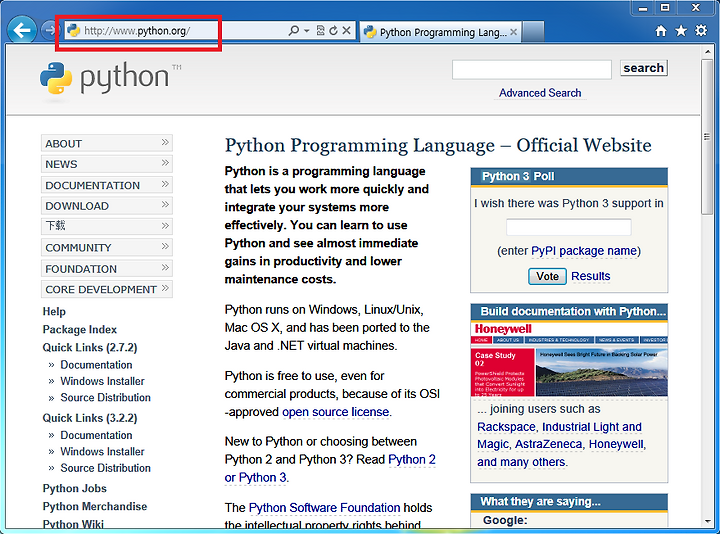View poll Results link
Image resolution: width=720 pixels, height=534 pixels.
[591, 276]
